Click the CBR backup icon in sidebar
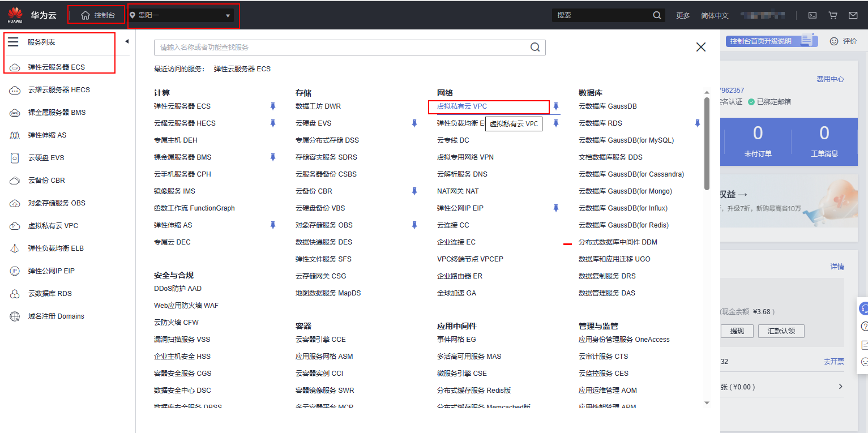Screen dimensions: 868x433 [15, 181]
